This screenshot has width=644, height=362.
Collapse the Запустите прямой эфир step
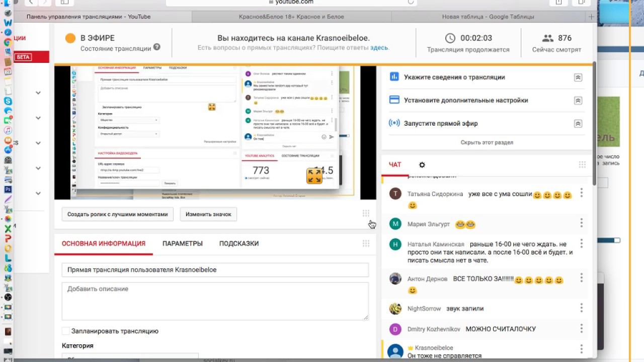coord(578,124)
